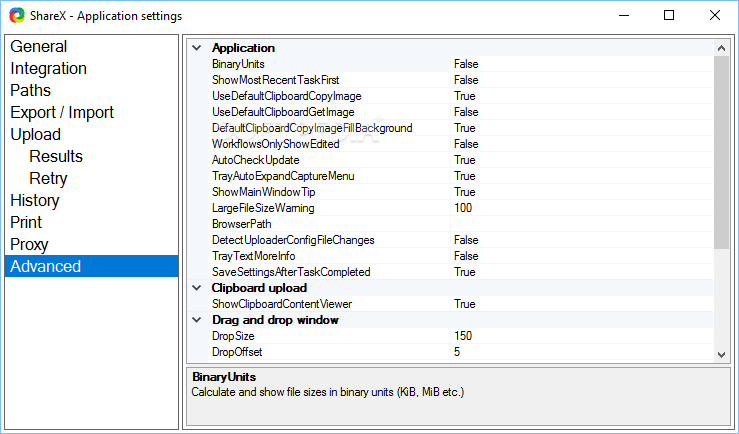This screenshot has width=739, height=434.
Task: Select the DropOffset property
Action: pyautogui.click(x=237, y=352)
